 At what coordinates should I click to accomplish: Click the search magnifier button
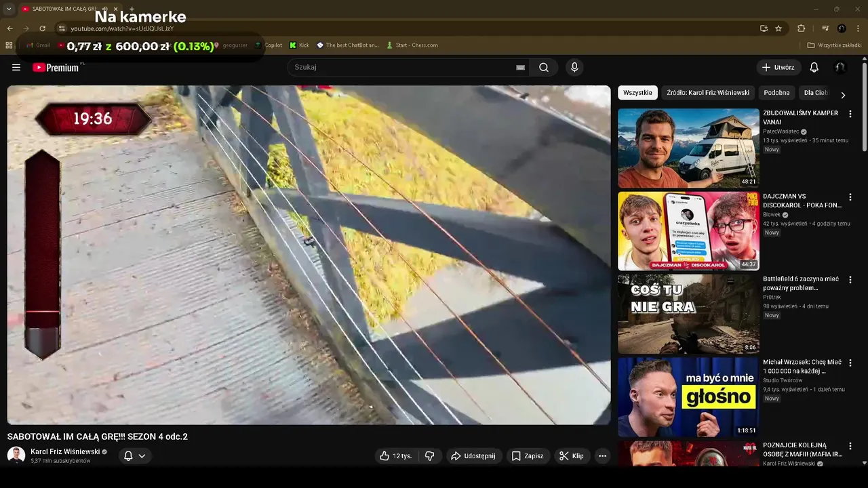click(x=544, y=67)
